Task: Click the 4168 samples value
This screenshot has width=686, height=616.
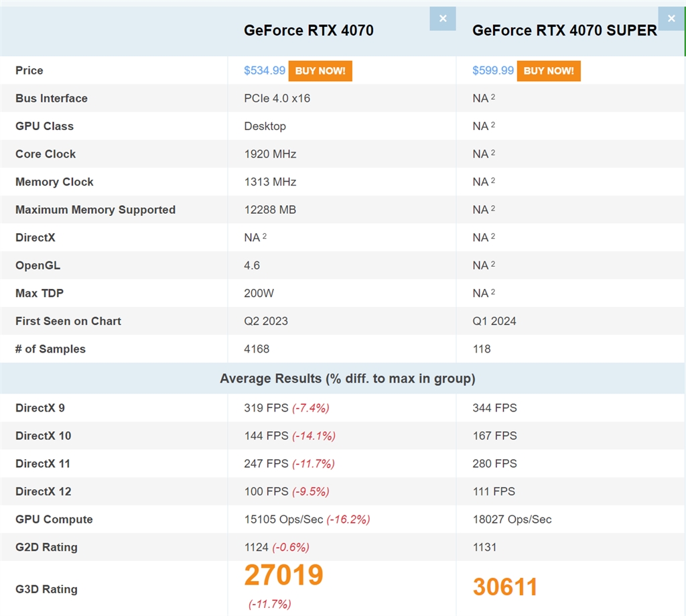Action: pos(257,349)
